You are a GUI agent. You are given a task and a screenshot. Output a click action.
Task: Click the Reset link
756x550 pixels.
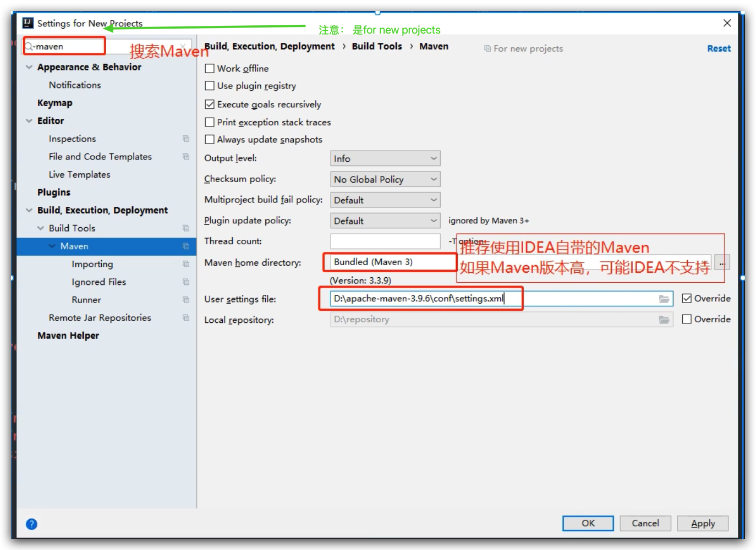[719, 48]
